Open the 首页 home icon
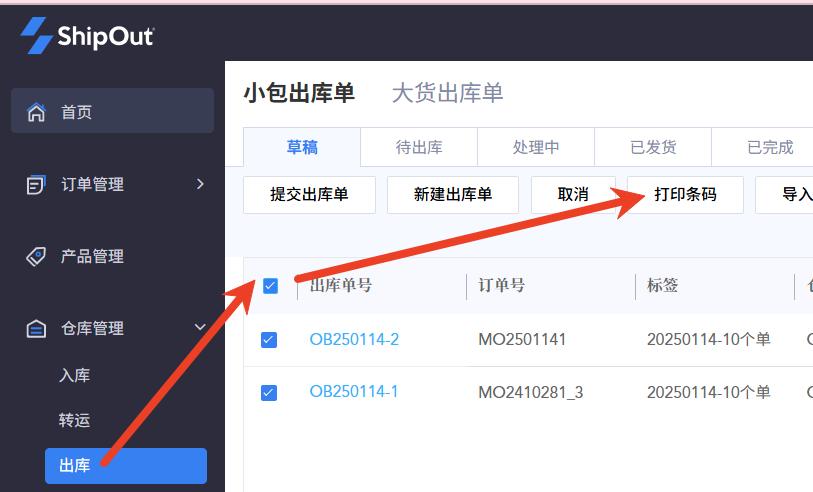This screenshot has width=813, height=492. 36,112
